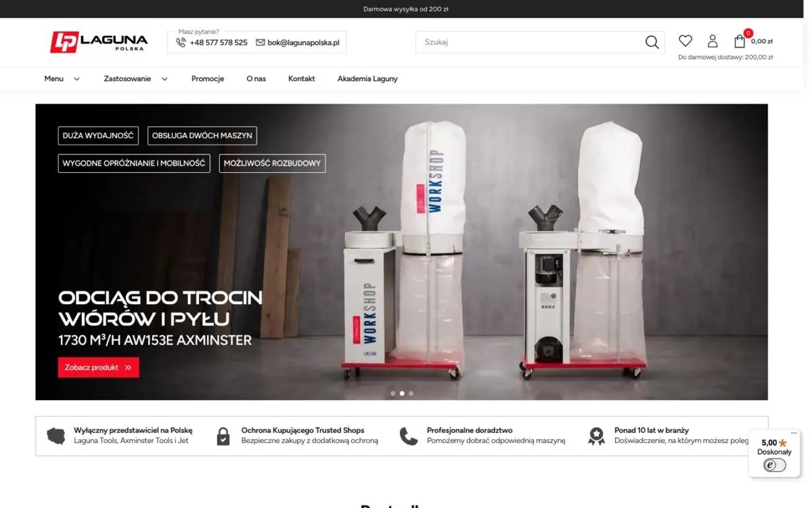This screenshot has height=508, width=812.
Task: Open the Promocje menu item
Action: (208, 79)
